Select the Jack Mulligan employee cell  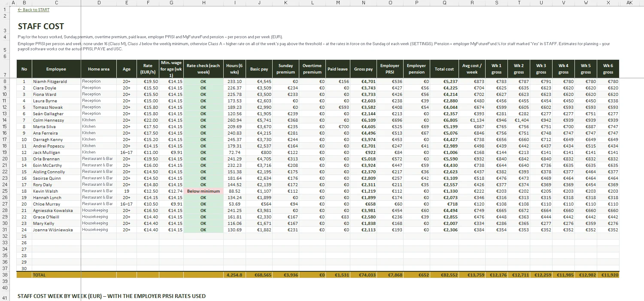tap(56, 152)
